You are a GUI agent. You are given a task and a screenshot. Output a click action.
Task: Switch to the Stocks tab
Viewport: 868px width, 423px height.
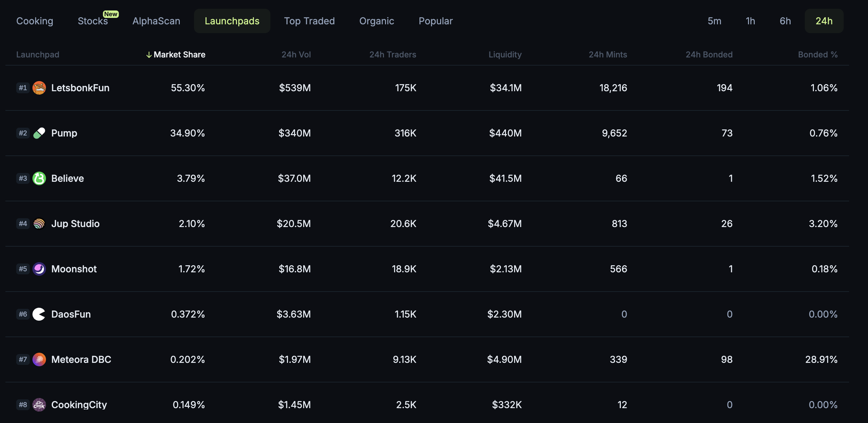coord(93,21)
